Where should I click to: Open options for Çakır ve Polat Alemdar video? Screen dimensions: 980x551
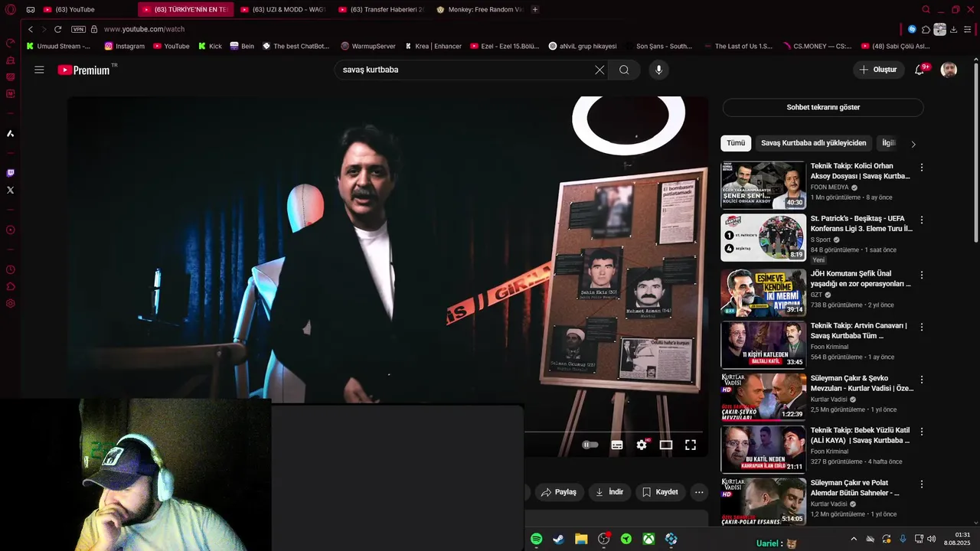[x=921, y=484]
